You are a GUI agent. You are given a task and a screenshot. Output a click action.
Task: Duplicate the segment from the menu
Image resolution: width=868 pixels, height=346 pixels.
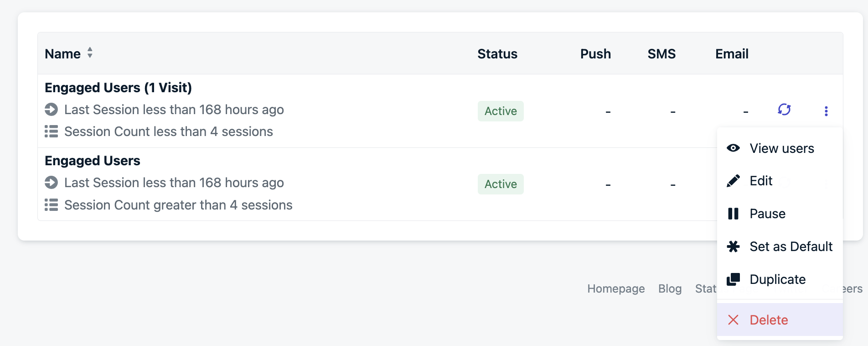click(x=777, y=279)
